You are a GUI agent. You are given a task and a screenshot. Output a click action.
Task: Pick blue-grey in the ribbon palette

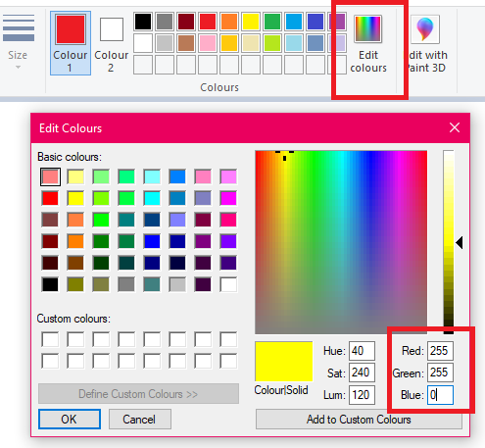pos(315,43)
